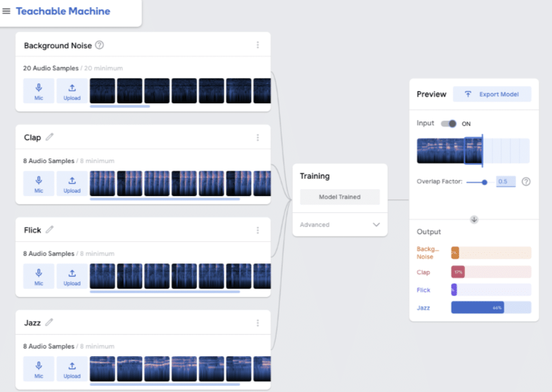The image size is (552, 392).
Task: Record Flick samples with Mic
Action: 39,276
